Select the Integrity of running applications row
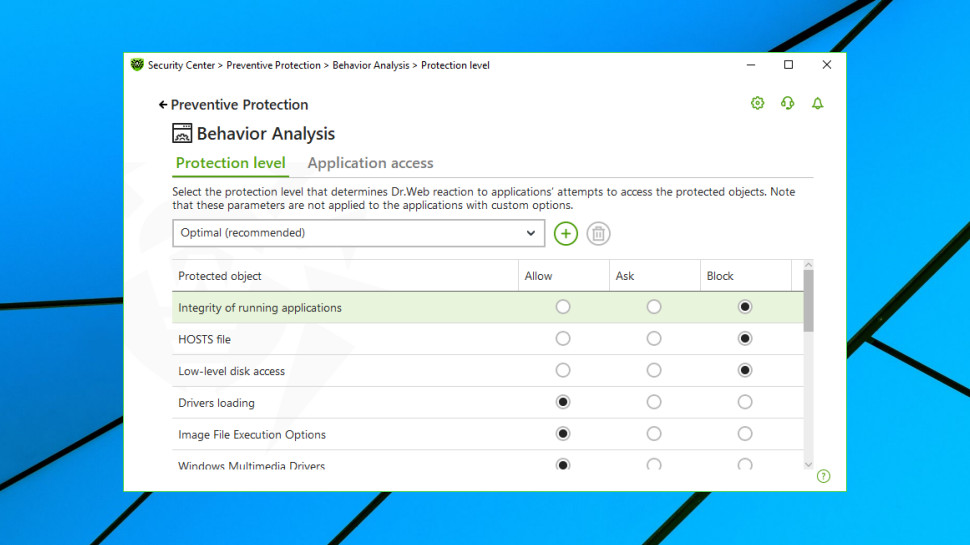Screen dimensions: 970x545 click(487, 307)
